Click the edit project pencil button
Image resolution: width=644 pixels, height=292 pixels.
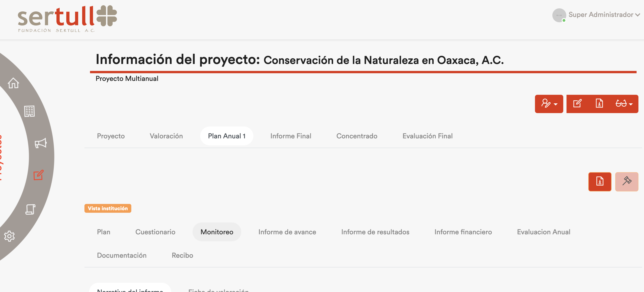click(577, 104)
